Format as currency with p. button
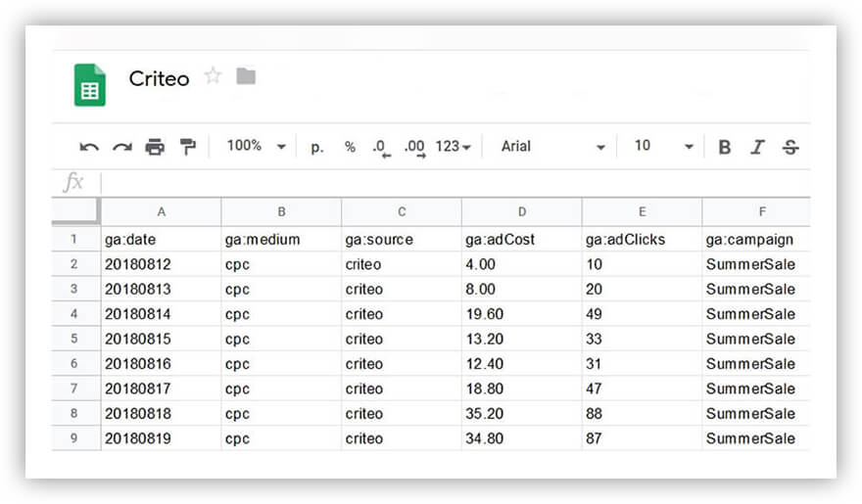Screen dimensions: 862x504 tap(317, 147)
